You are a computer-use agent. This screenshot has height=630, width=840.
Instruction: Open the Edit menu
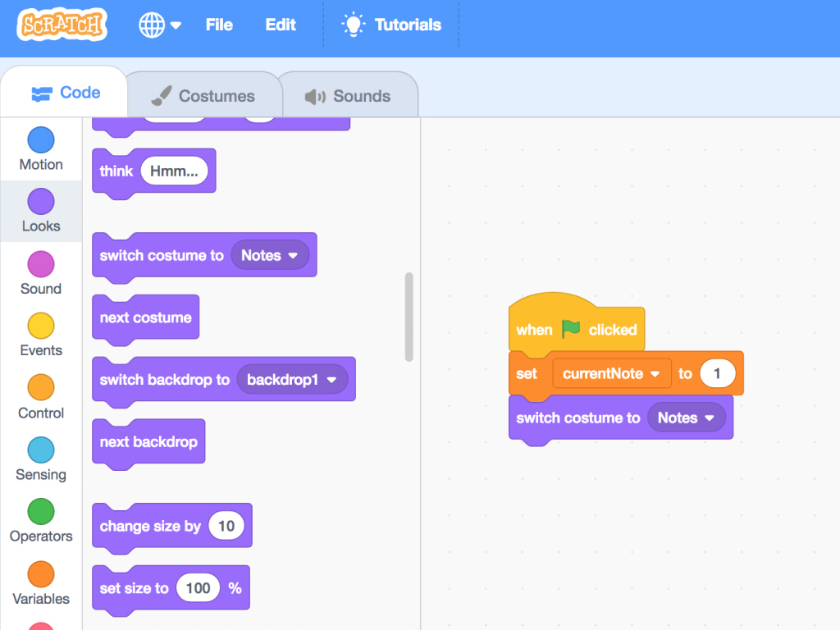point(281,25)
